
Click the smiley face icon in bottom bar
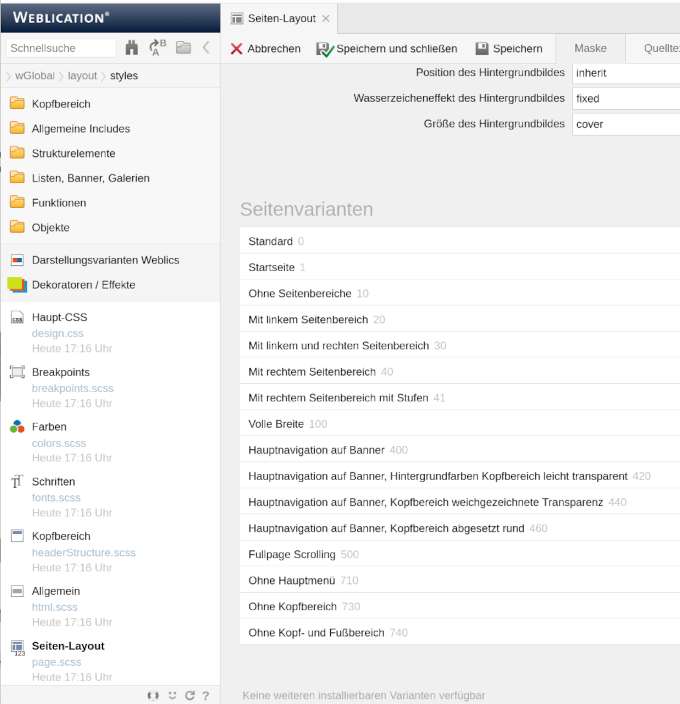click(172, 695)
